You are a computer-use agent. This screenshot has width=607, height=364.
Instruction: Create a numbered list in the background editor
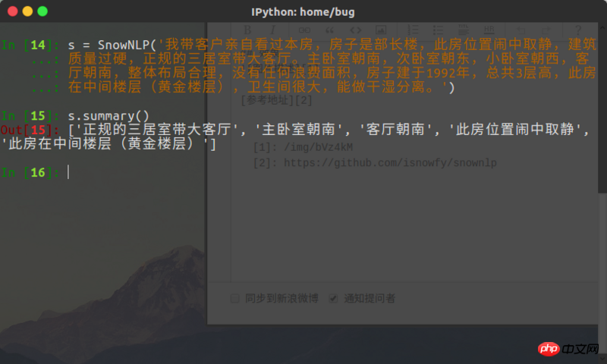[x=413, y=30]
